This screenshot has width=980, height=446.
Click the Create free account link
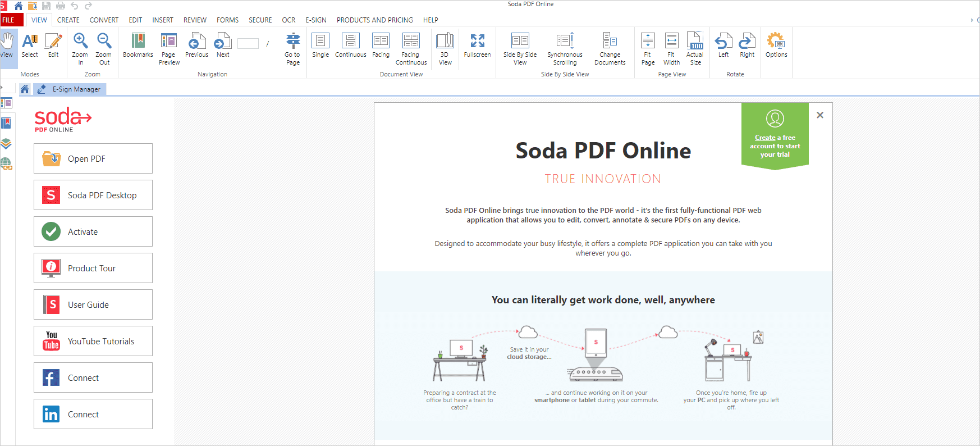[x=765, y=138]
